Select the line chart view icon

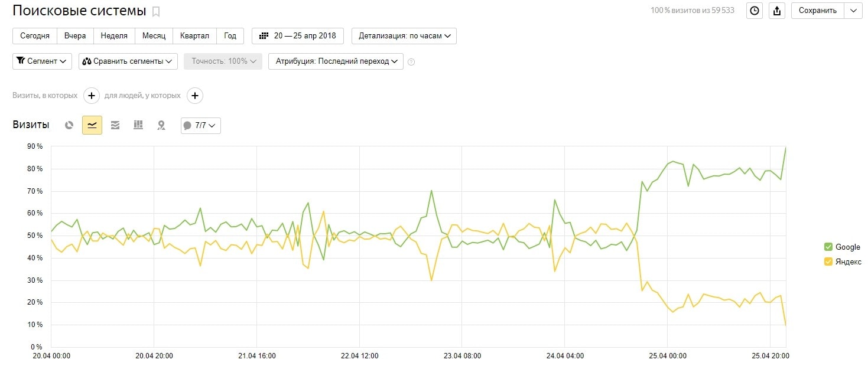pyautogui.click(x=92, y=125)
